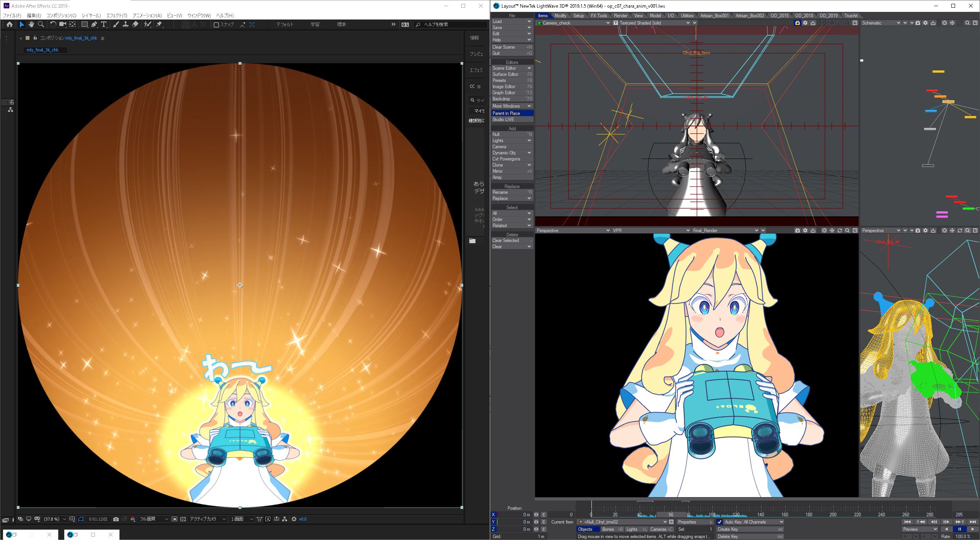
Task: Open the Surface Editor
Action: pos(512,74)
